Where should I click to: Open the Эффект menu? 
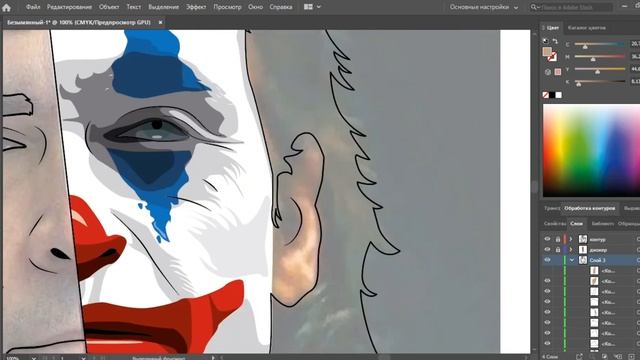(x=196, y=7)
